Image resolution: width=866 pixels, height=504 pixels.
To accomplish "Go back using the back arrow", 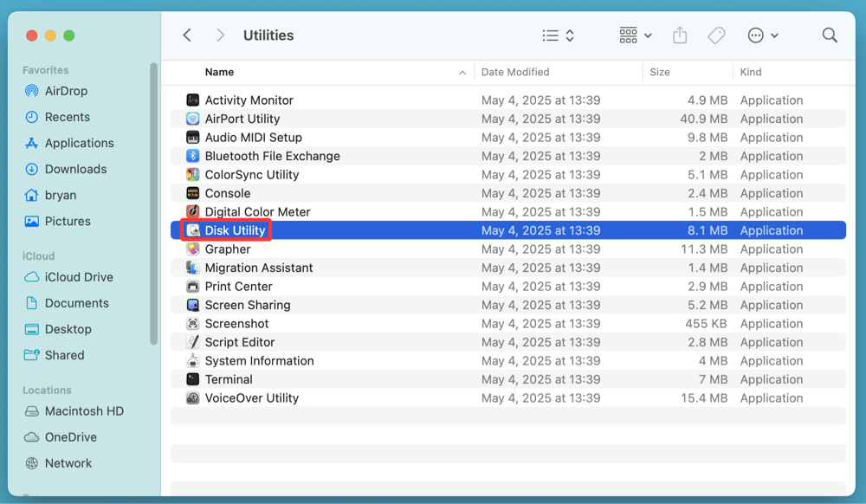I will (x=187, y=35).
